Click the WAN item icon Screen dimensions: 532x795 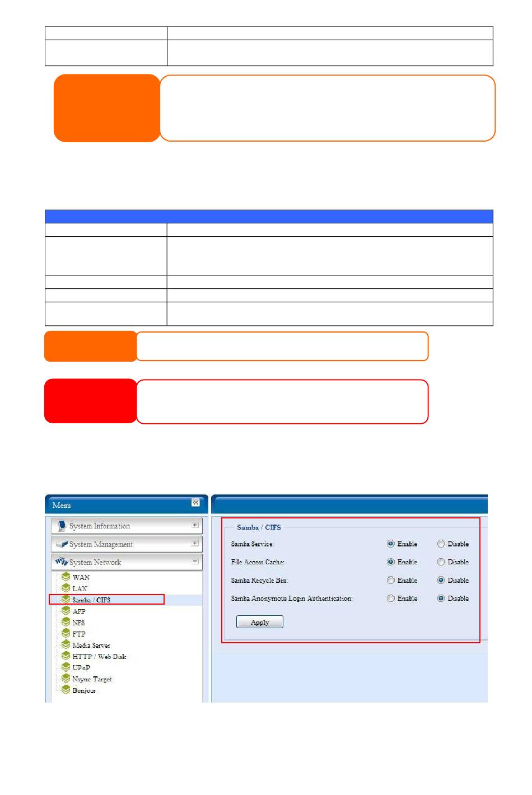point(66,577)
